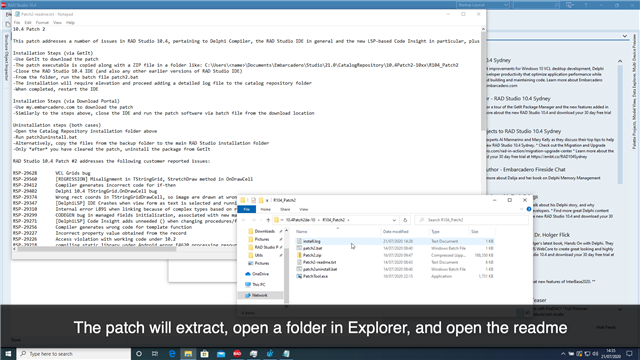Show hidden system tray icons
Image resolution: width=640 pixels, height=360 pixels.
(x=563, y=353)
